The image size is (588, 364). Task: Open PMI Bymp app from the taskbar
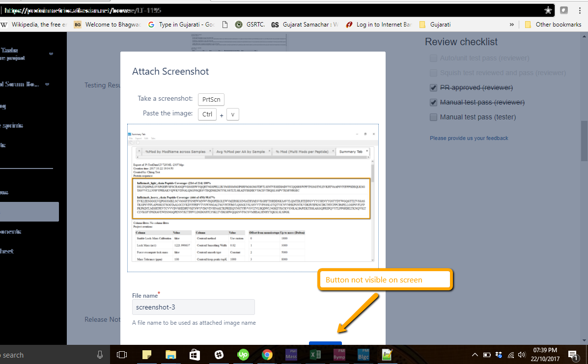339,355
